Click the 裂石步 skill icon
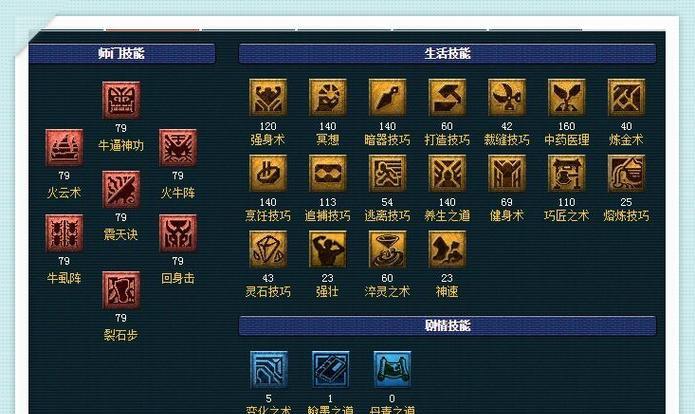The width and height of the screenshot is (695, 414). click(121, 290)
